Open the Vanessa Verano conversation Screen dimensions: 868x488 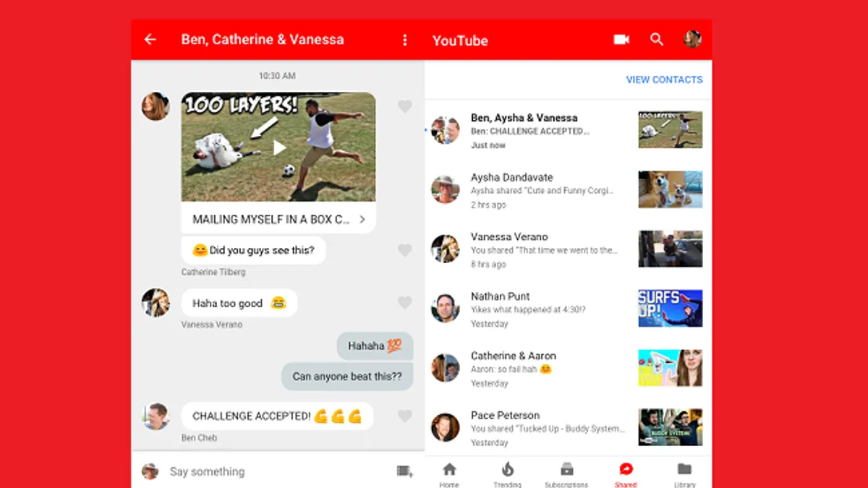[x=569, y=249]
